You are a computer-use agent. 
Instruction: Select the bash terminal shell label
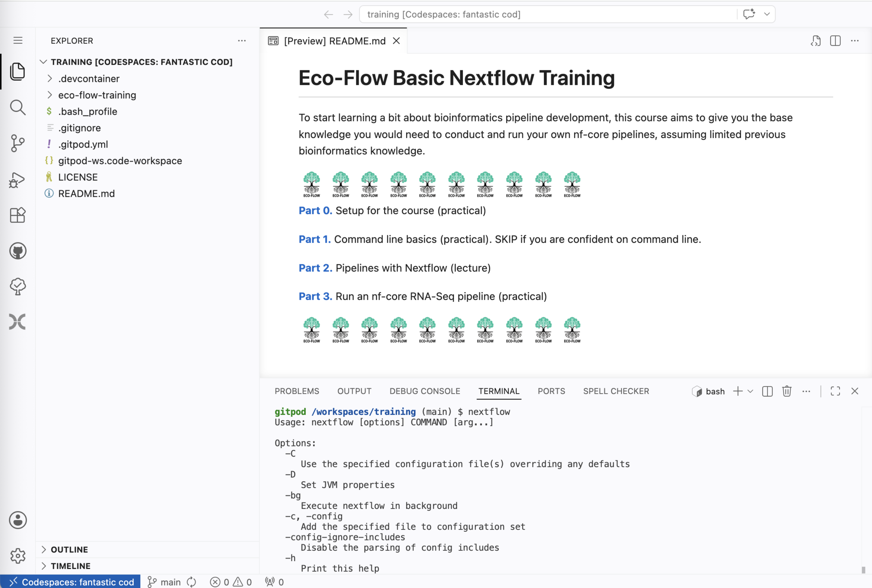[708, 391]
